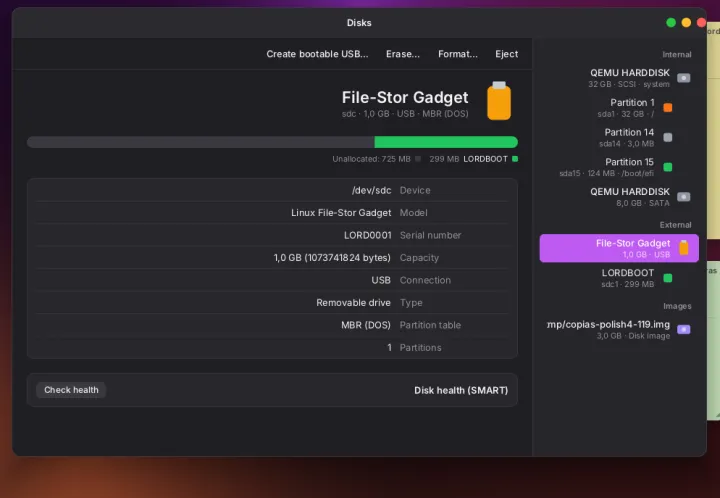Click the Partitions count row label
720x498 pixels.
point(421,347)
